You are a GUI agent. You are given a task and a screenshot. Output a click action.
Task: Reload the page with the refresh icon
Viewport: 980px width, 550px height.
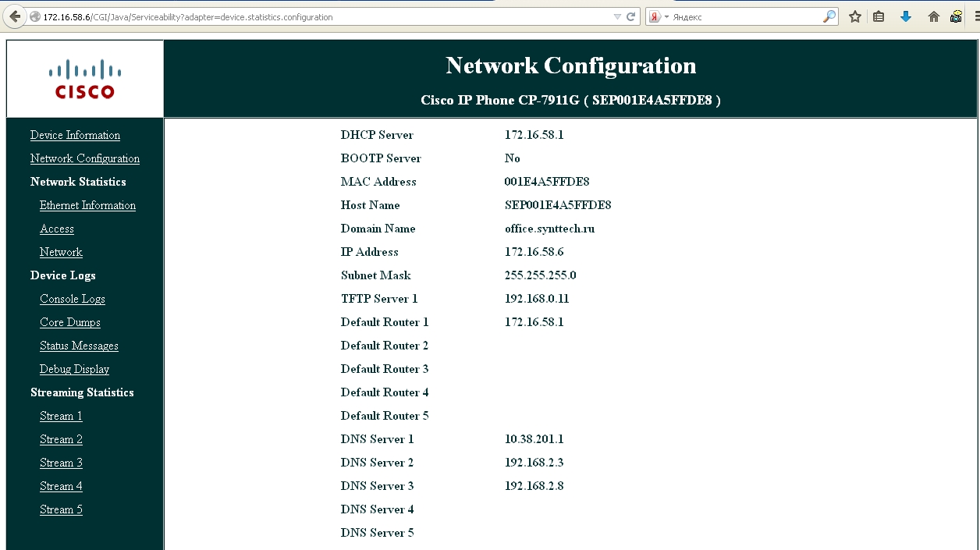[631, 16]
